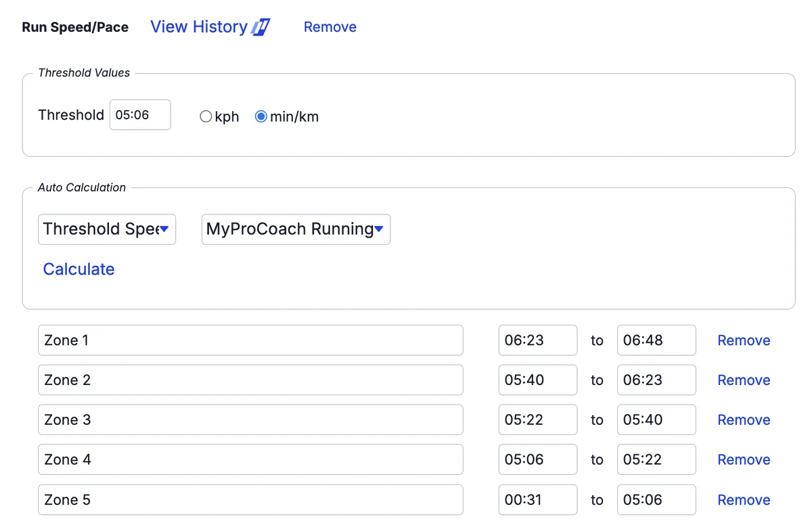Edit the Zone 3 name field
Screen dimensions: 812x527
point(250,420)
